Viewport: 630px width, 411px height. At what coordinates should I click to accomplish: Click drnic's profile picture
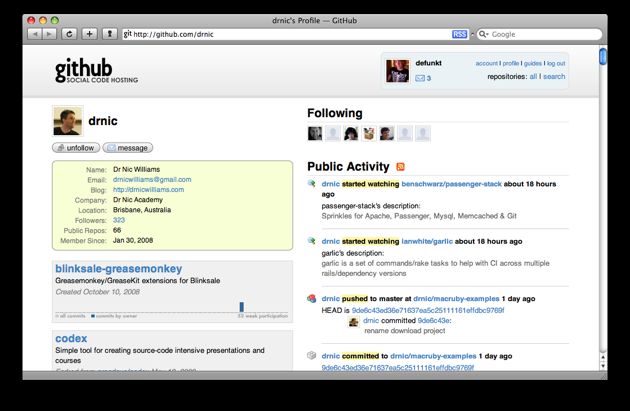(68, 121)
